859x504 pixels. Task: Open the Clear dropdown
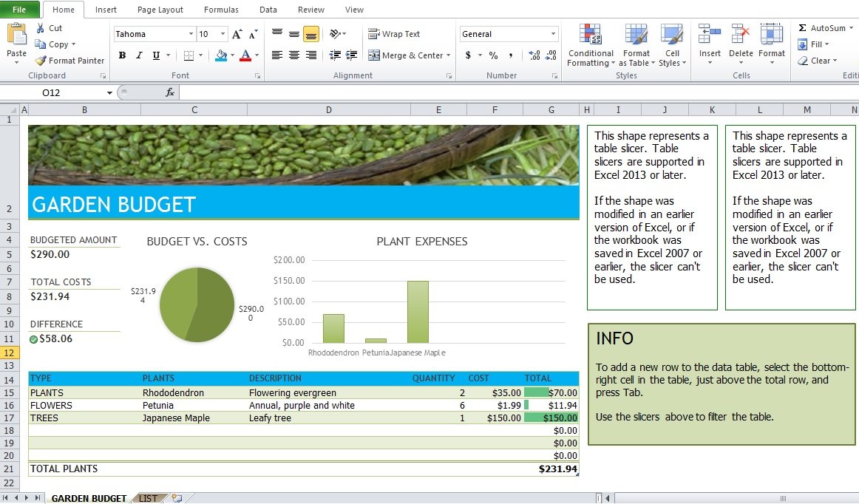[x=818, y=61]
